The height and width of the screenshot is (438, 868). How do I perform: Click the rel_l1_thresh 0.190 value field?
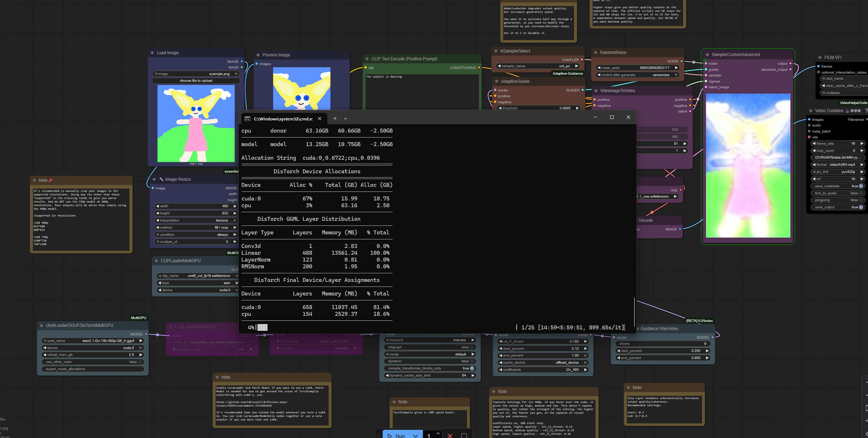pyautogui.click(x=543, y=342)
